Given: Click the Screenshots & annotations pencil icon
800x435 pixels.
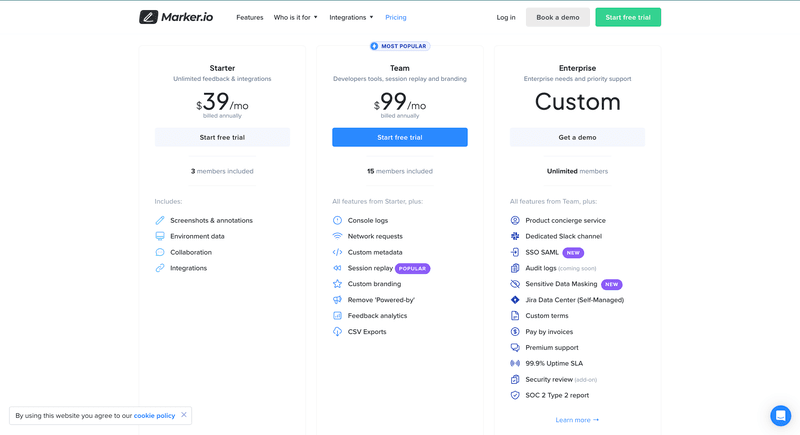Looking at the screenshot, I should click(160, 220).
